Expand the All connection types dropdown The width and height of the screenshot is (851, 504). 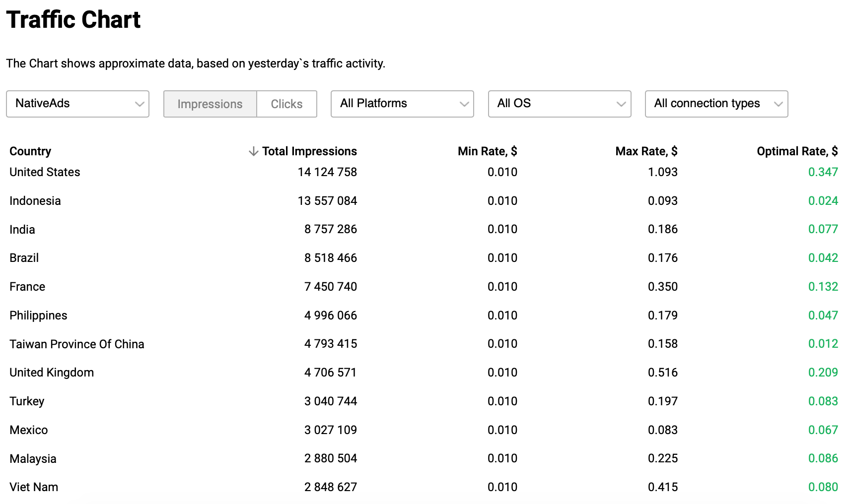pos(716,104)
